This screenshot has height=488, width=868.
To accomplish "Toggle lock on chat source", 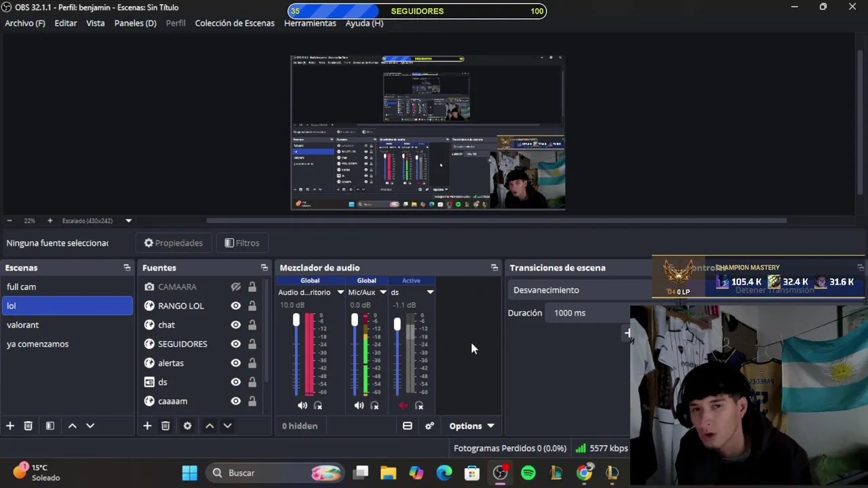I will [x=252, y=325].
